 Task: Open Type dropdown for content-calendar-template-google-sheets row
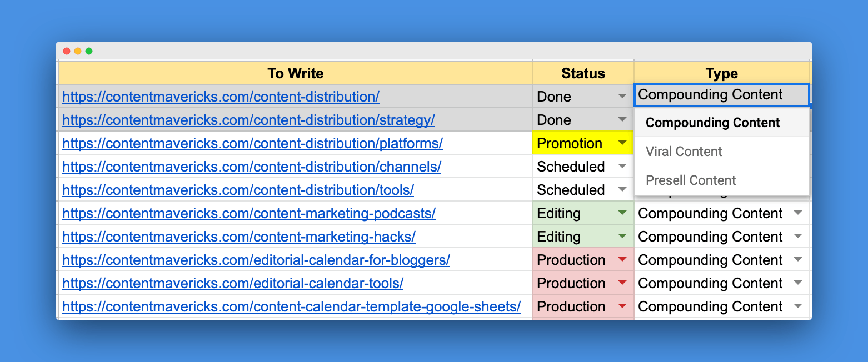point(798,306)
